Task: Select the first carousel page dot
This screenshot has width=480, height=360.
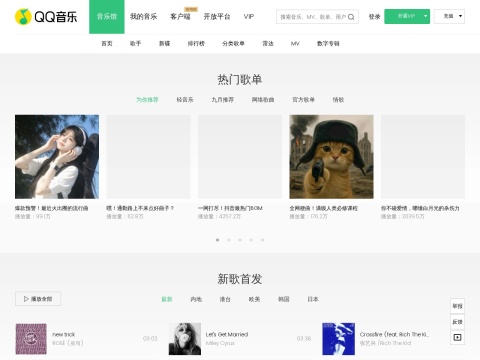Action: tap(217, 240)
